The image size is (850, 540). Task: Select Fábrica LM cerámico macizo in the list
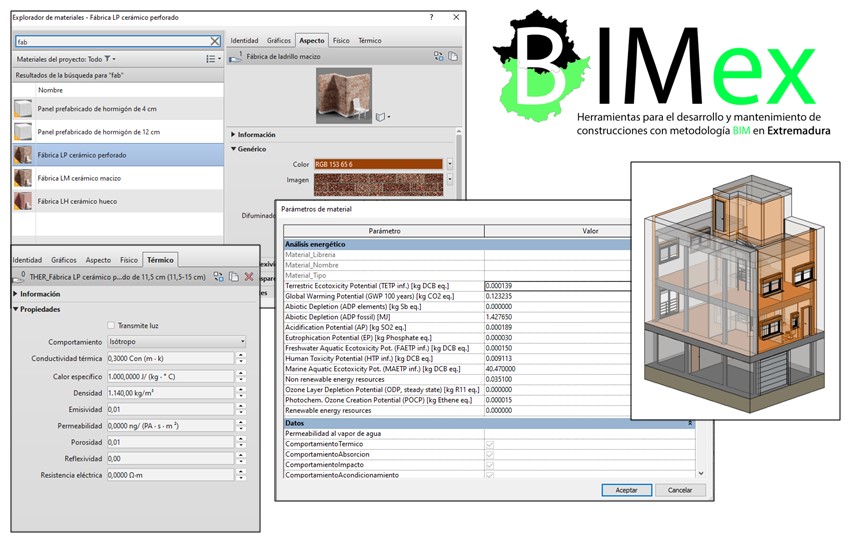click(x=118, y=178)
